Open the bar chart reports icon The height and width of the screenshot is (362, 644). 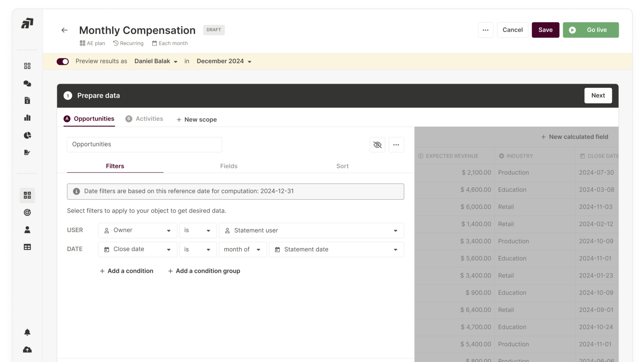coord(28,118)
